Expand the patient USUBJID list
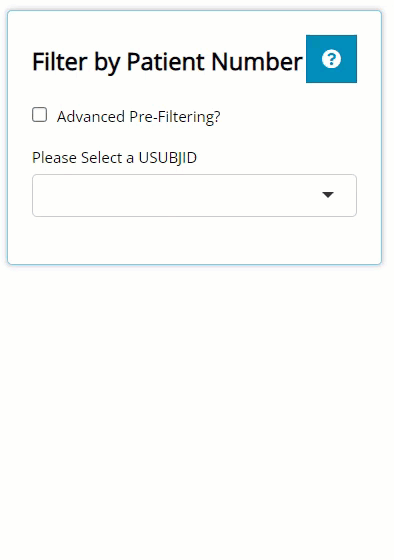Viewport: 394px width, 560px height. click(194, 195)
